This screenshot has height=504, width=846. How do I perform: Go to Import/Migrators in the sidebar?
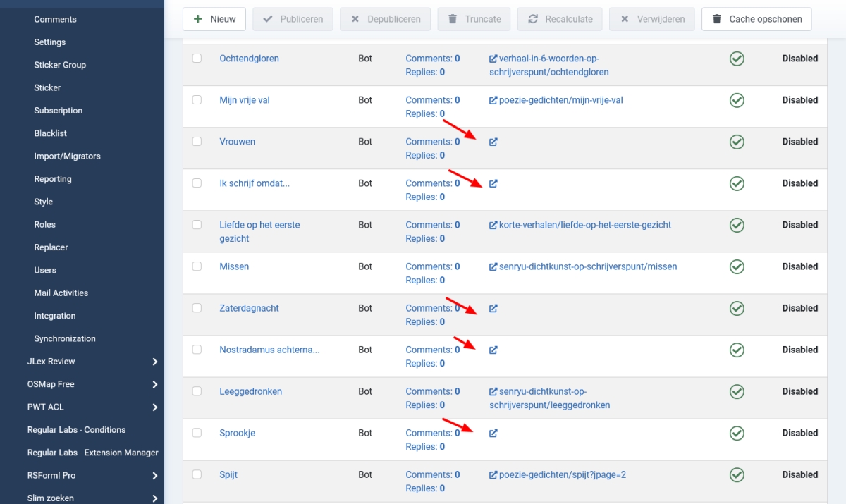tap(67, 156)
